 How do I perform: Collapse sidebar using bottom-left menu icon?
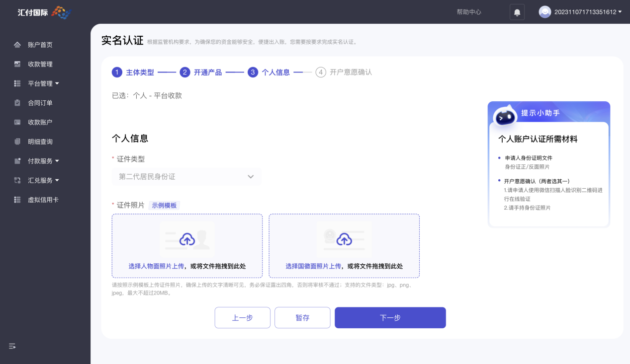click(12, 346)
